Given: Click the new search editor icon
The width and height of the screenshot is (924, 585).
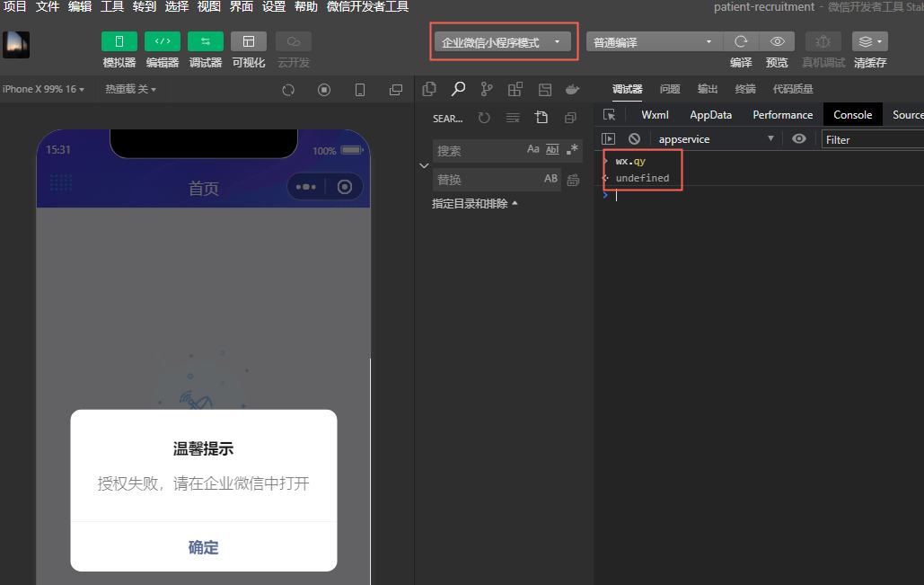Looking at the screenshot, I should [x=541, y=118].
